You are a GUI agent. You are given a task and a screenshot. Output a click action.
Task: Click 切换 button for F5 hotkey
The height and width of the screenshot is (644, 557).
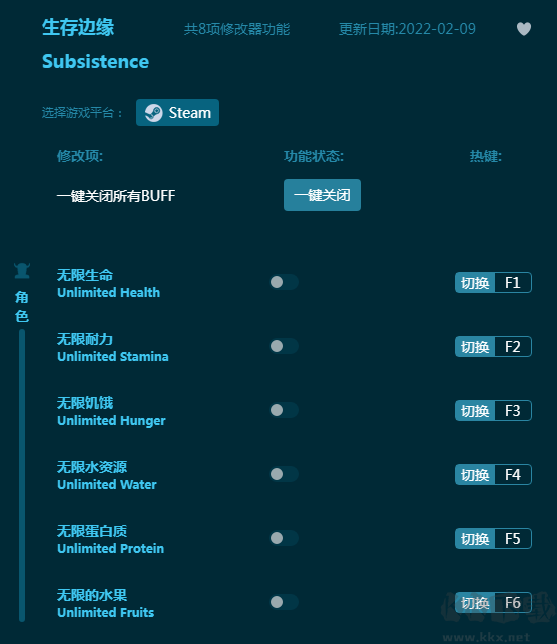(475, 539)
